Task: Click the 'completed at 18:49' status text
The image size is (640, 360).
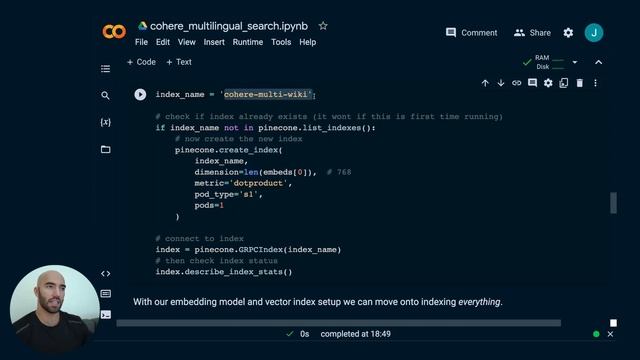Action: (x=356, y=334)
